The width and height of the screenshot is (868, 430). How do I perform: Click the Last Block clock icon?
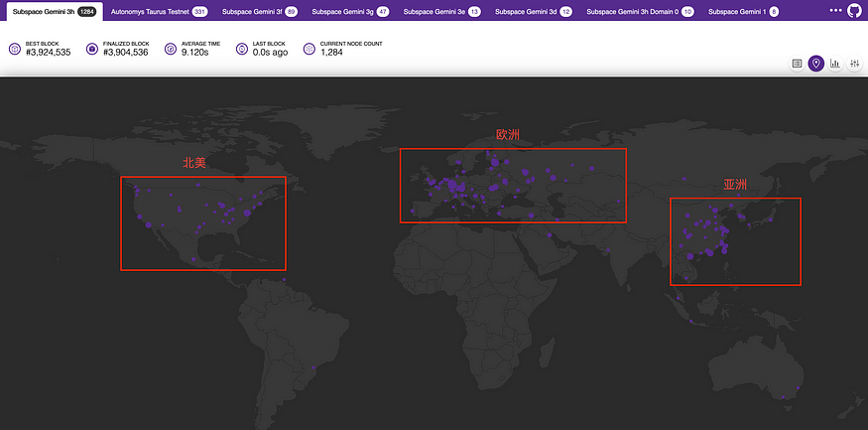click(x=242, y=49)
